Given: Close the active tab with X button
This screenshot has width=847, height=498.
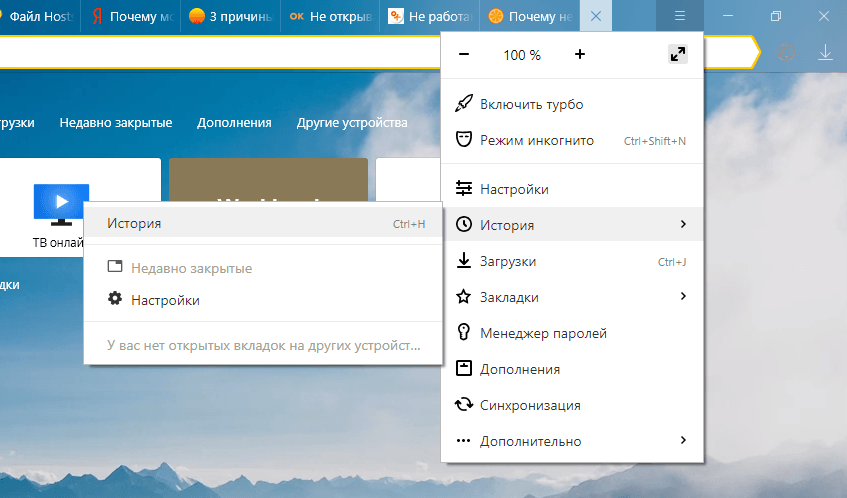Looking at the screenshot, I should click(x=597, y=17).
